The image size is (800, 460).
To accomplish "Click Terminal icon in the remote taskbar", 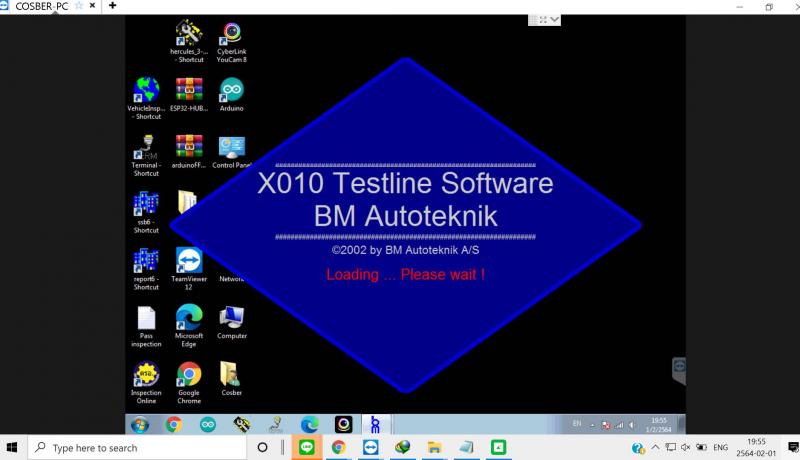I will 276,424.
